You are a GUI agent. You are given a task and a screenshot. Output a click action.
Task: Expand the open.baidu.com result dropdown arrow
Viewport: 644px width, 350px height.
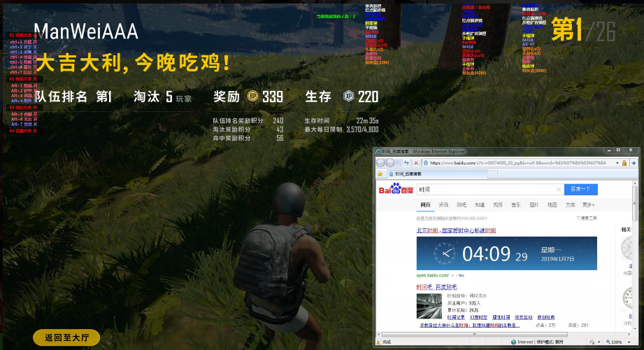click(x=453, y=276)
